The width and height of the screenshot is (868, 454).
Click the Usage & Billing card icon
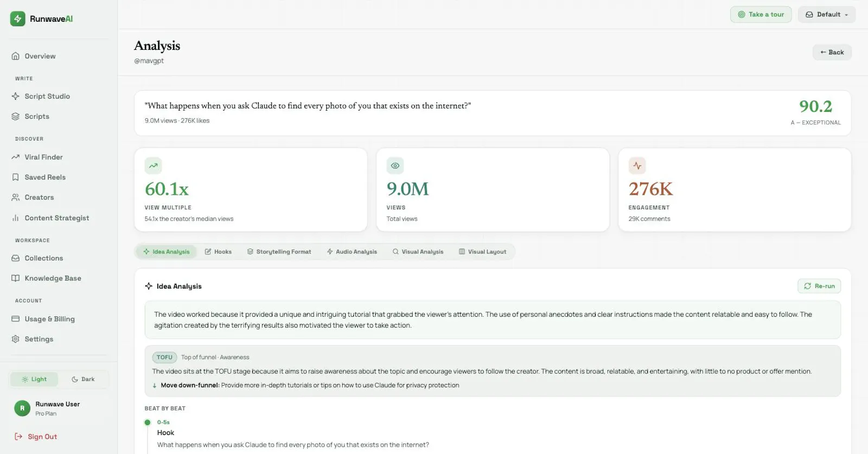point(16,319)
